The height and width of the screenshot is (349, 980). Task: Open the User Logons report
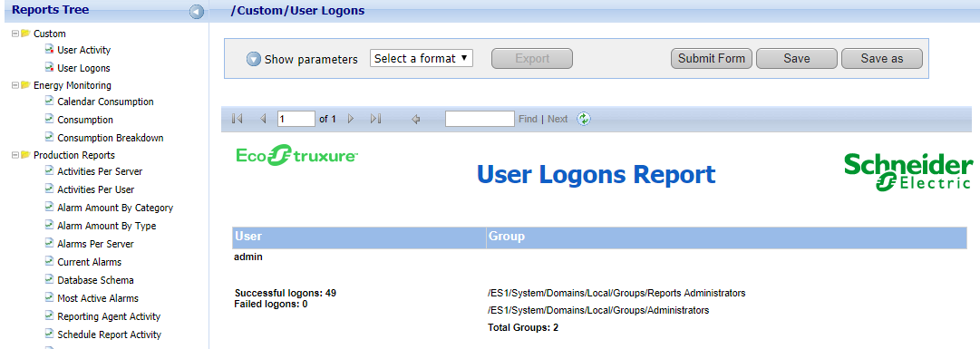83,68
